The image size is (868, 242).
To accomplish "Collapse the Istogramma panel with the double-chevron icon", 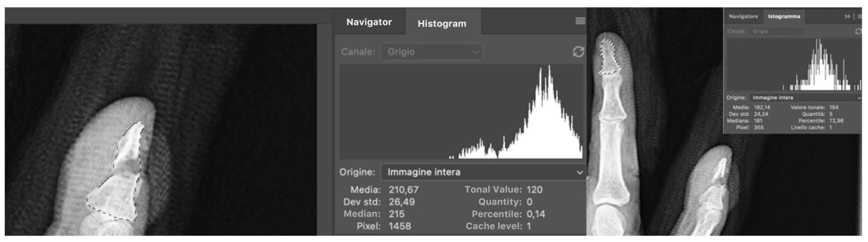I will click(847, 17).
